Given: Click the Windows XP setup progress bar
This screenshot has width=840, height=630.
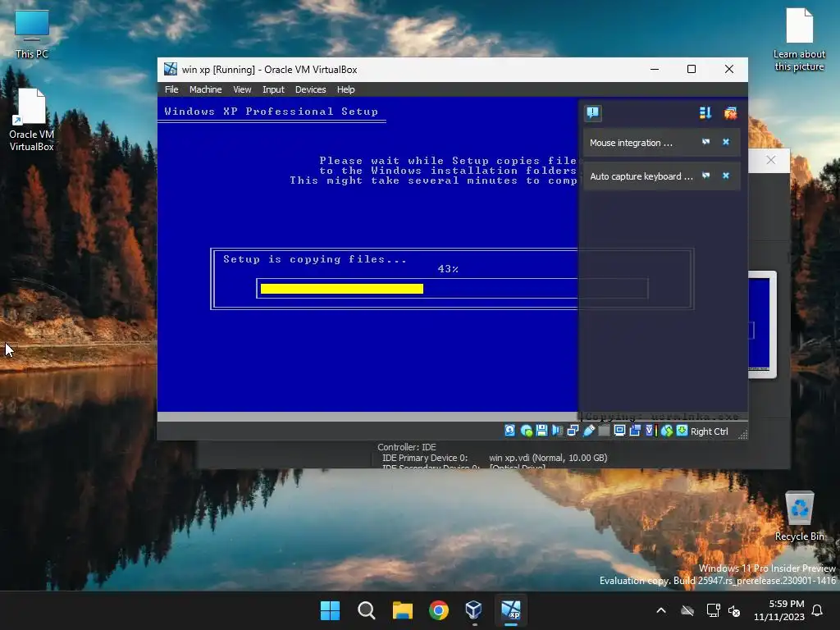Looking at the screenshot, I should [452, 289].
